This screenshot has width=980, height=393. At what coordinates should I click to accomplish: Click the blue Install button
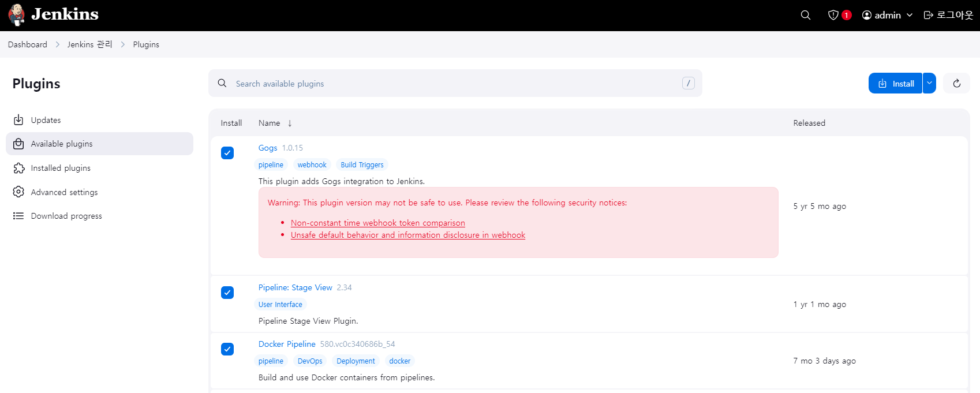point(895,83)
